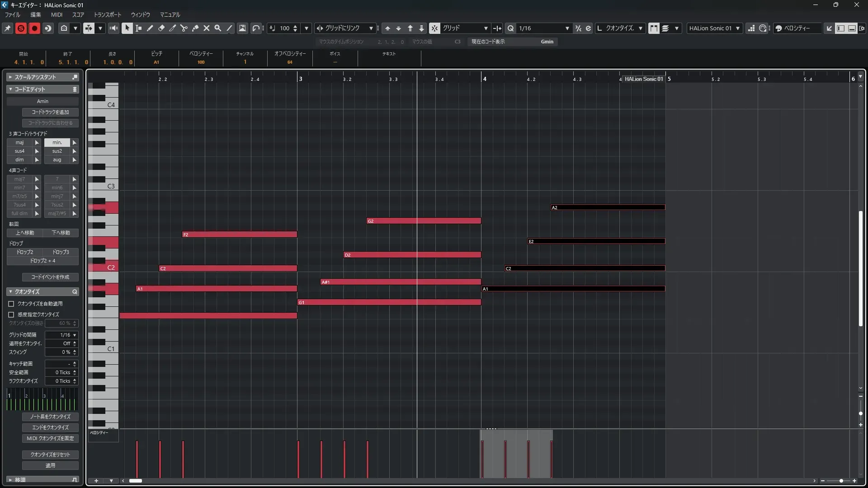Open the MIDI menu
The image size is (868, 488).
tap(57, 14)
